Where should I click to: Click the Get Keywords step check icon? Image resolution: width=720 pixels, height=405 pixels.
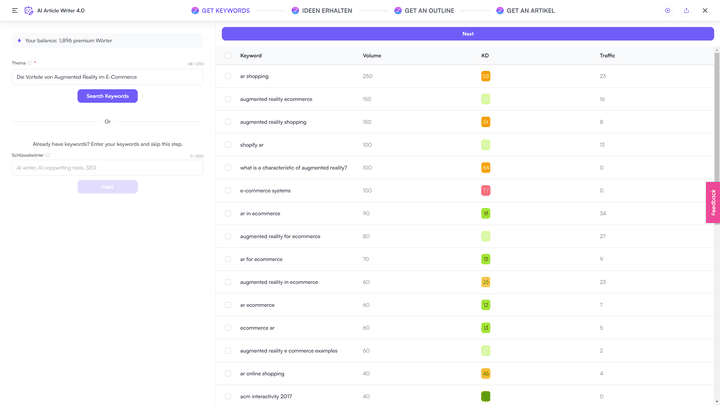pyautogui.click(x=195, y=11)
